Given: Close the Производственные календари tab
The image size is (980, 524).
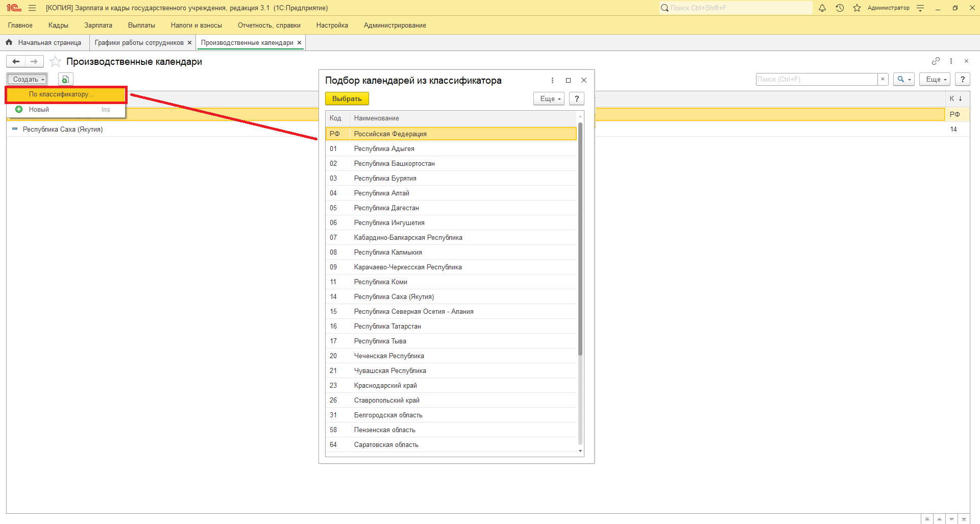Looking at the screenshot, I should (x=299, y=43).
